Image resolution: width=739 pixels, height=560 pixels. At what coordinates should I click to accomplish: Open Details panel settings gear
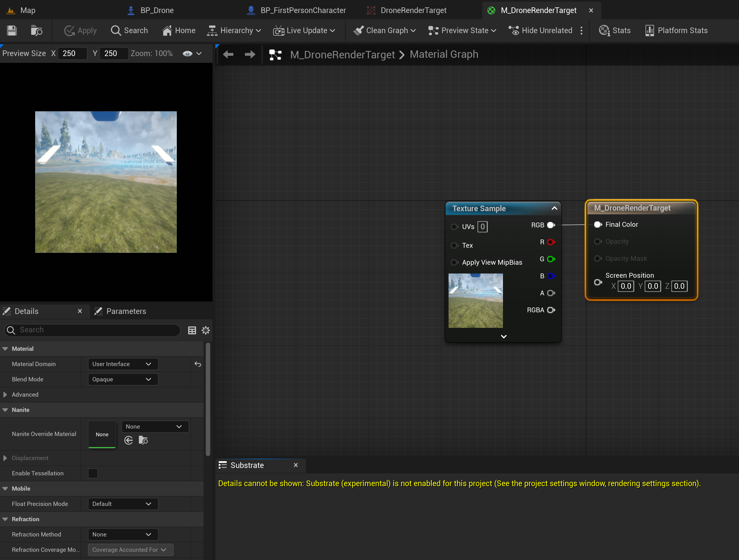click(206, 330)
